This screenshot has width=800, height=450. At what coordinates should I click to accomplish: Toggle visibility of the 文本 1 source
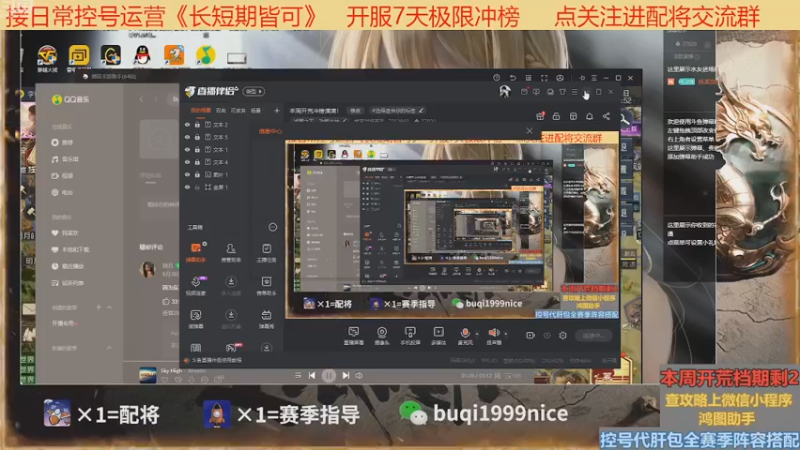tap(187, 149)
